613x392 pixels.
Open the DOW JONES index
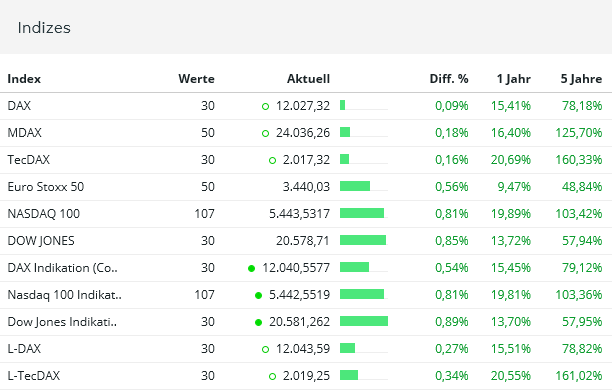tap(41, 241)
